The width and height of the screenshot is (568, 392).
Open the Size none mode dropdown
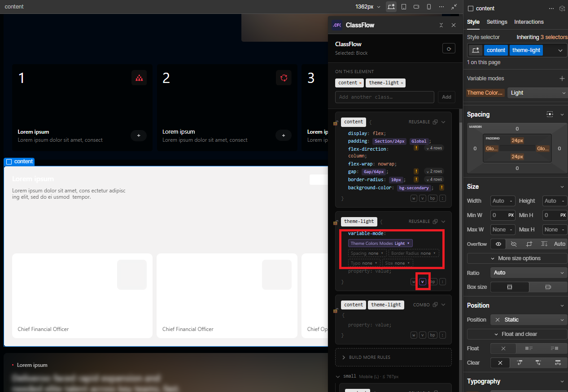(398, 263)
